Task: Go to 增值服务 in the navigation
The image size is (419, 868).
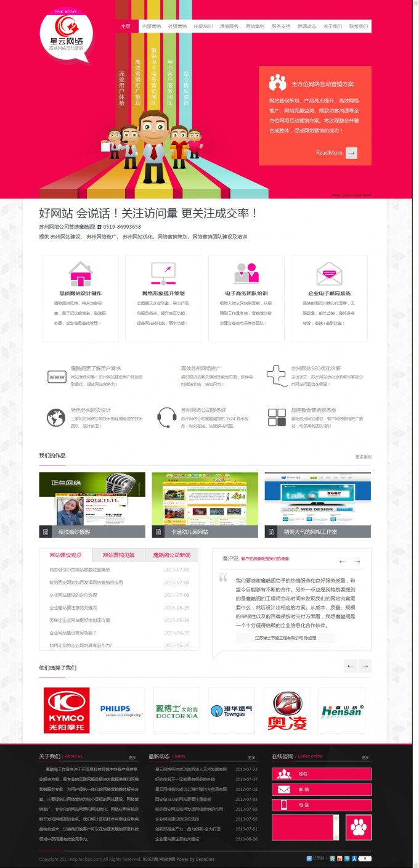Action: [229, 27]
